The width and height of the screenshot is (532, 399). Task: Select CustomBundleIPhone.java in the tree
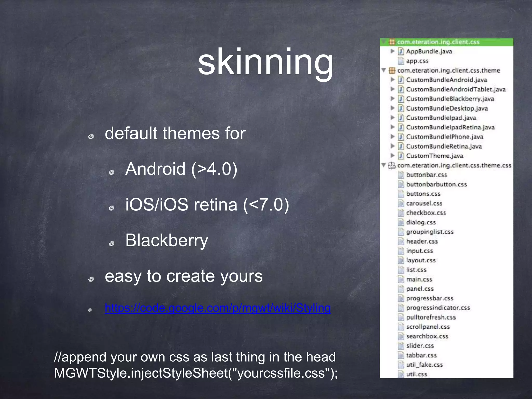[445, 137]
